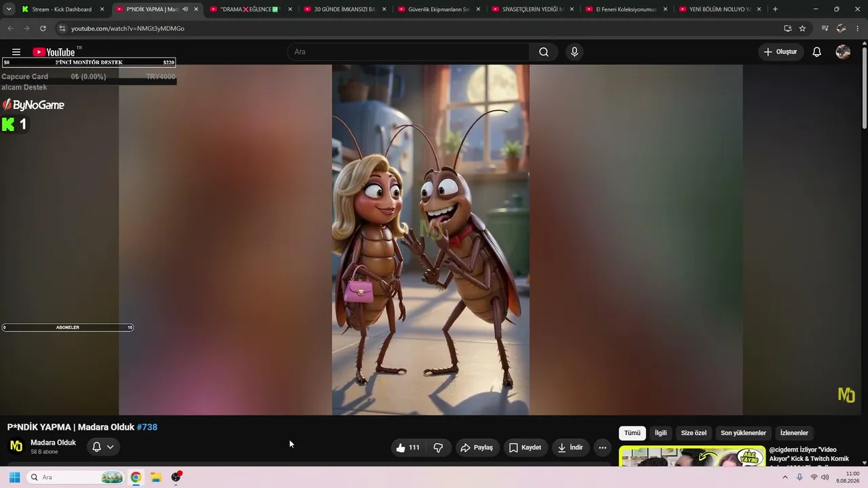
Task: View site information for youtube.com
Action: (62, 28)
